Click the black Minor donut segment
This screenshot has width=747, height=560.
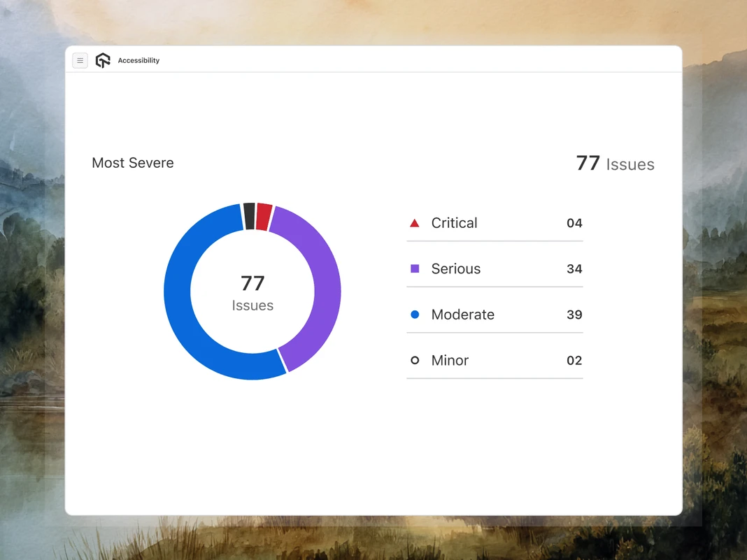tap(249, 216)
